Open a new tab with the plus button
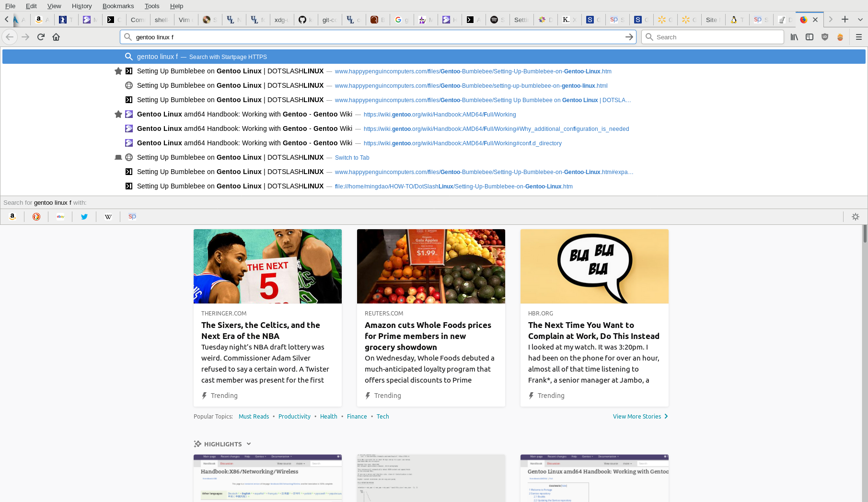This screenshot has height=502, width=868. coord(845,20)
